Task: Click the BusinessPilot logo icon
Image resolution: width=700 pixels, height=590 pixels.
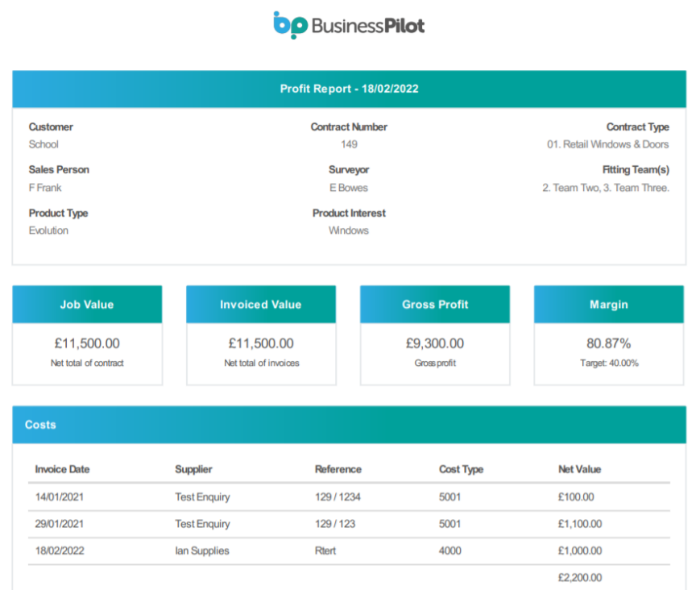Action: coord(290,25)
